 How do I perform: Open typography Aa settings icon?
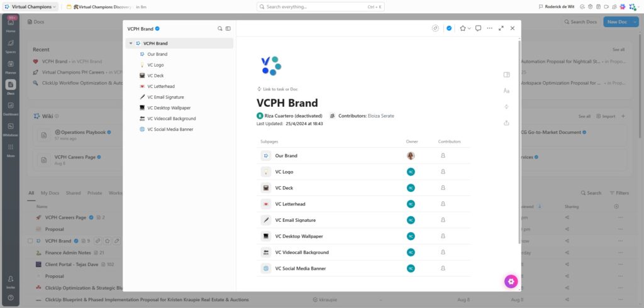506,91
